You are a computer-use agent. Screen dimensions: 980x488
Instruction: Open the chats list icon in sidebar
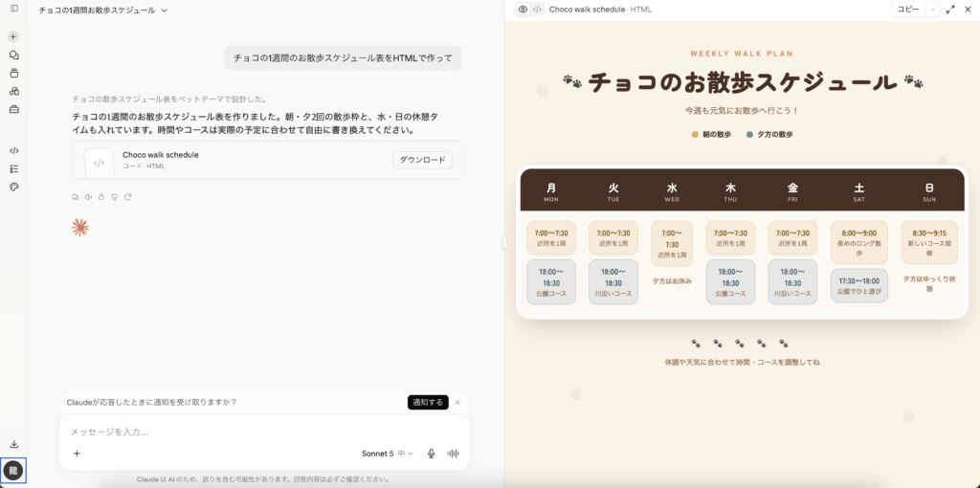coord(13,55)
